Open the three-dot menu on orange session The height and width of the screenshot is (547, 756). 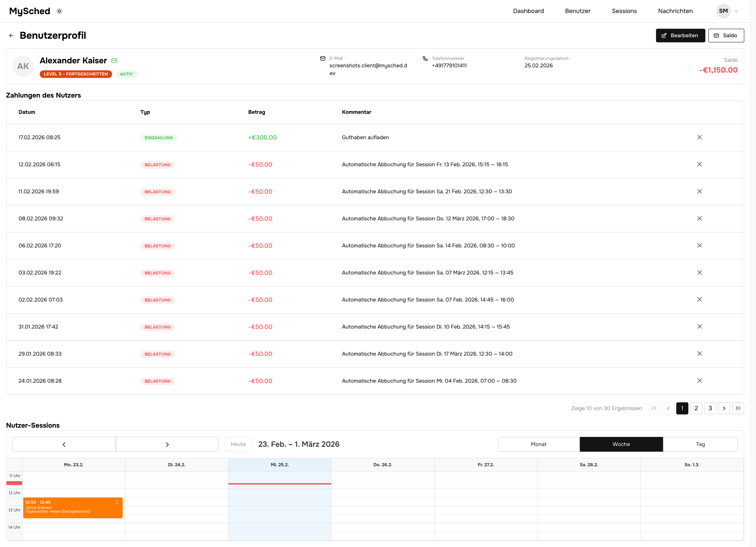(117, 502)
